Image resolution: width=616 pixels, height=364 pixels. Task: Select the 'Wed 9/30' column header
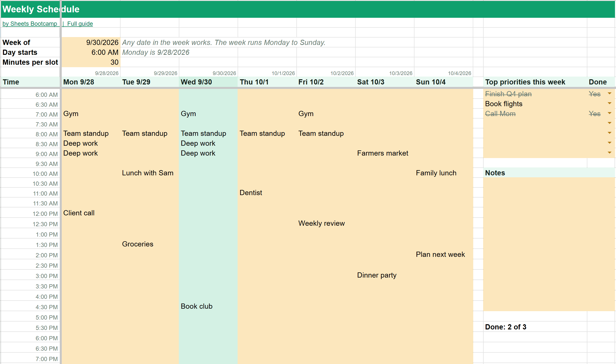[208, 82]
